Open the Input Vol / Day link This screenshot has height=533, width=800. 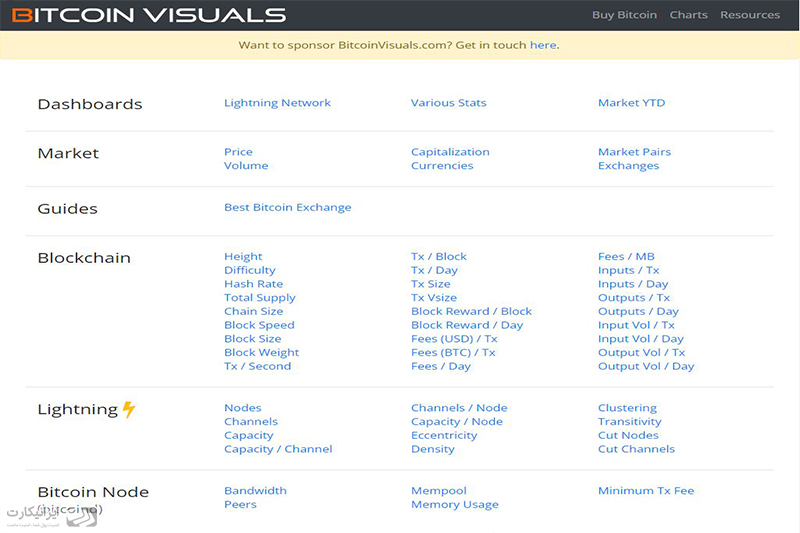click(x=641, y=339)
